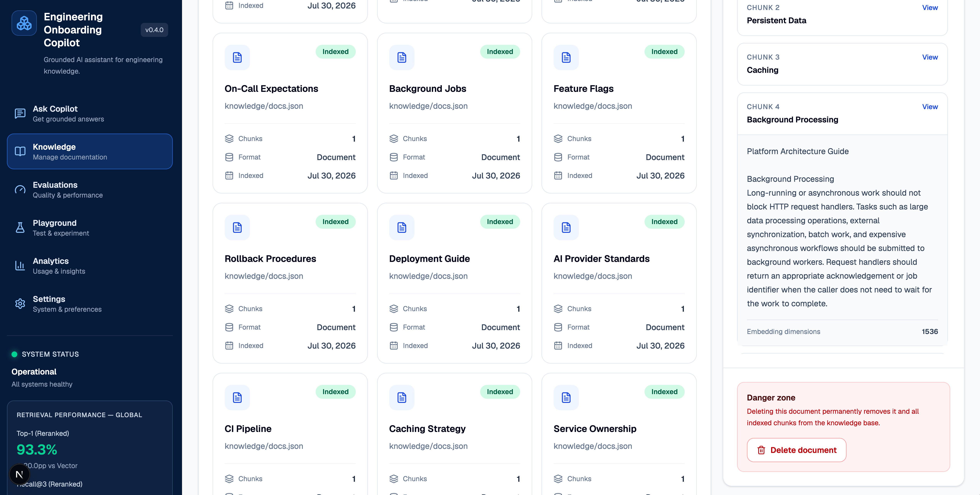The height and width of the screenshot is (495, 980).
Task: Delete the document in Danger zone
Action: (x=797, y=450)
